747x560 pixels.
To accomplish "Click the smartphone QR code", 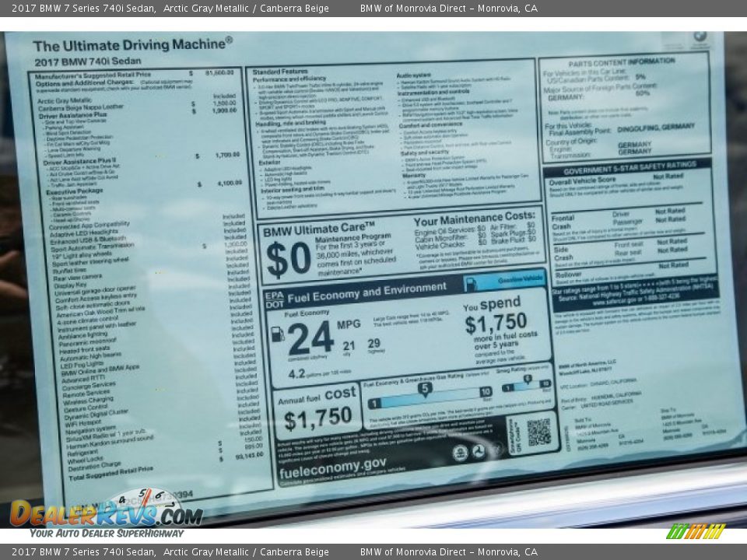I will point(538,432).
